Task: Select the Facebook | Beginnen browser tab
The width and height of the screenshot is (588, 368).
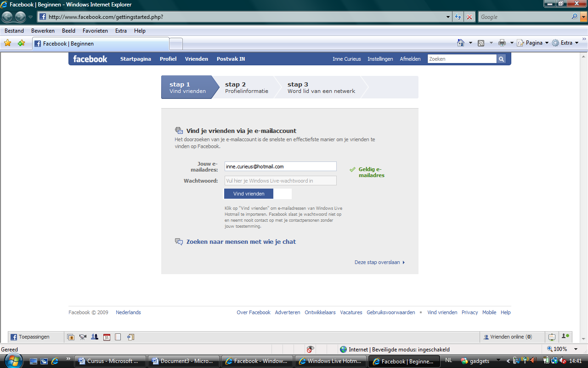Action: tap(101, 44)
